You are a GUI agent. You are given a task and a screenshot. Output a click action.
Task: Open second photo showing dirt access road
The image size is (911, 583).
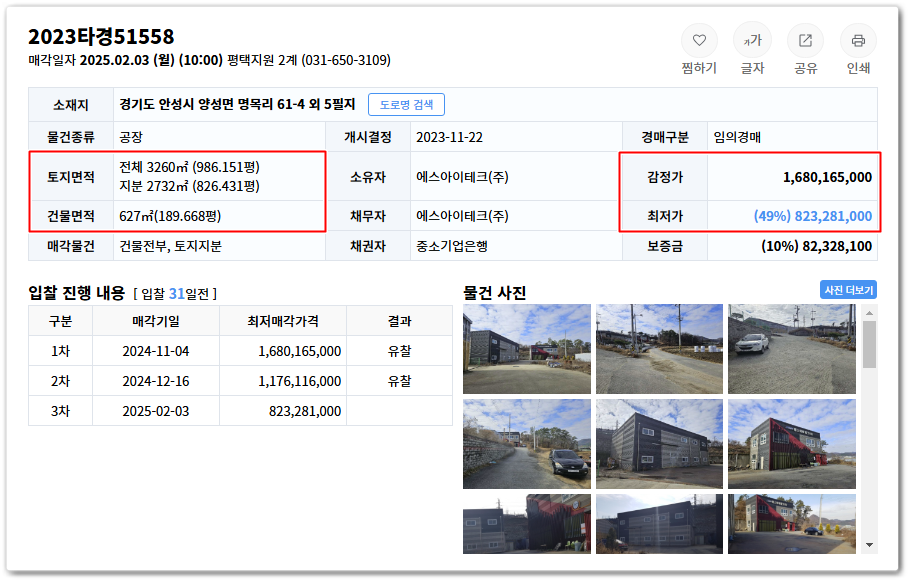pyautogui.click(x=659, y=349)
